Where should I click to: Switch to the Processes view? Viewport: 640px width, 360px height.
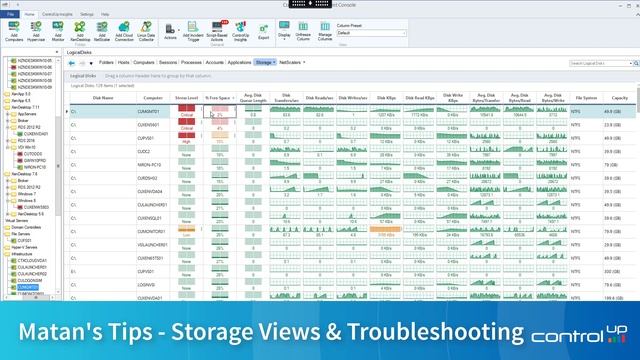(191, 62)
